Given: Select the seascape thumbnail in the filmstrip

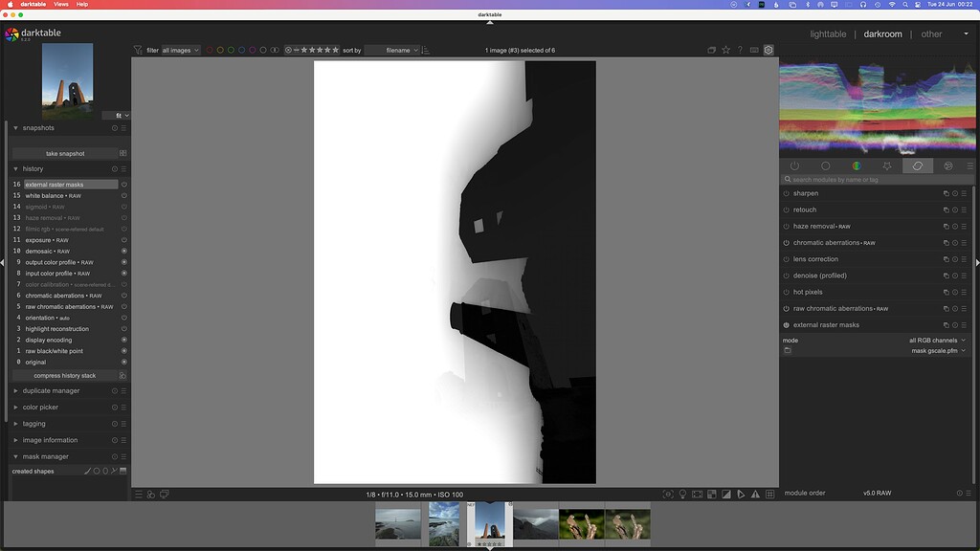Looking at the screenshot, I should click(x=398, y=523).
